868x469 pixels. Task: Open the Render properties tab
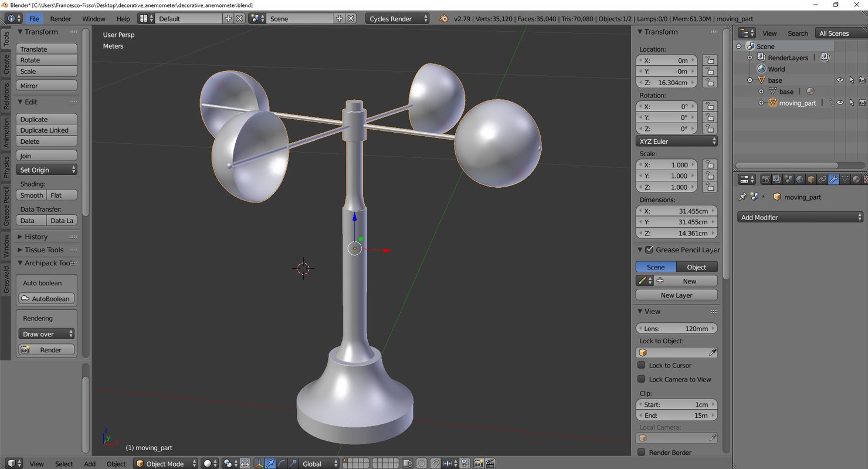click(x=766, y=180)
